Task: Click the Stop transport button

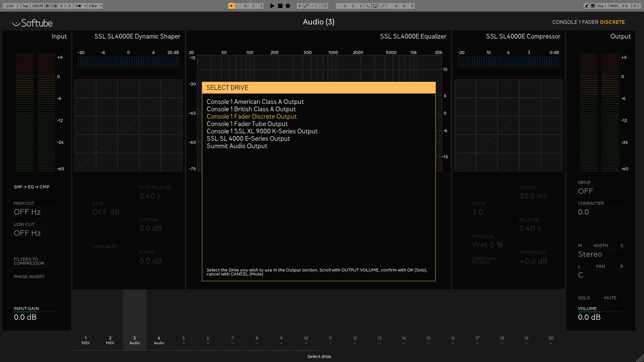Action: tap(280, 6)
